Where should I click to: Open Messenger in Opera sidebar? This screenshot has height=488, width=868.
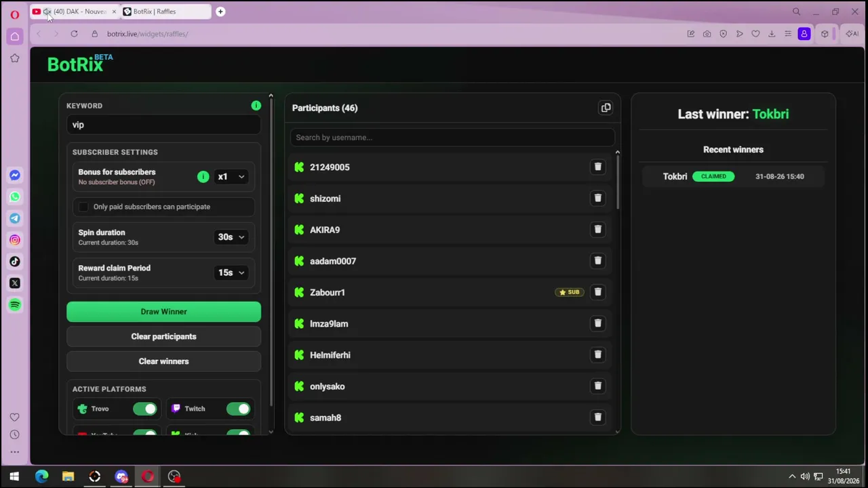15,175
